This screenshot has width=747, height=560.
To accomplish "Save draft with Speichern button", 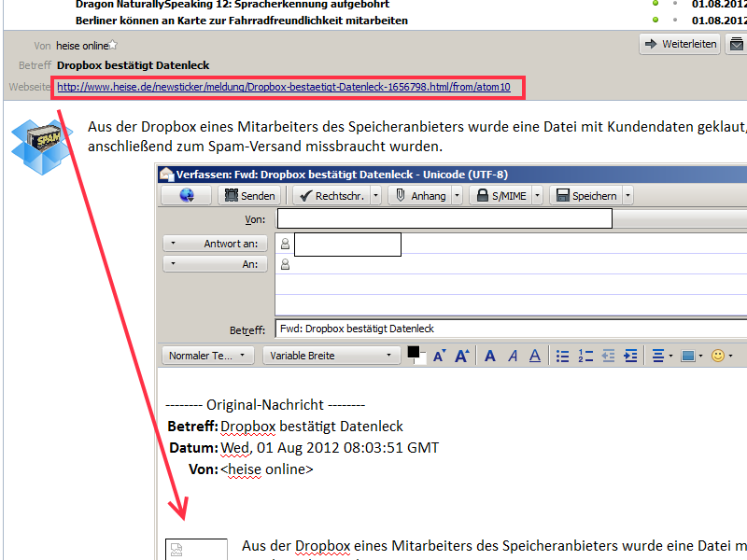I will coord(585,195).
